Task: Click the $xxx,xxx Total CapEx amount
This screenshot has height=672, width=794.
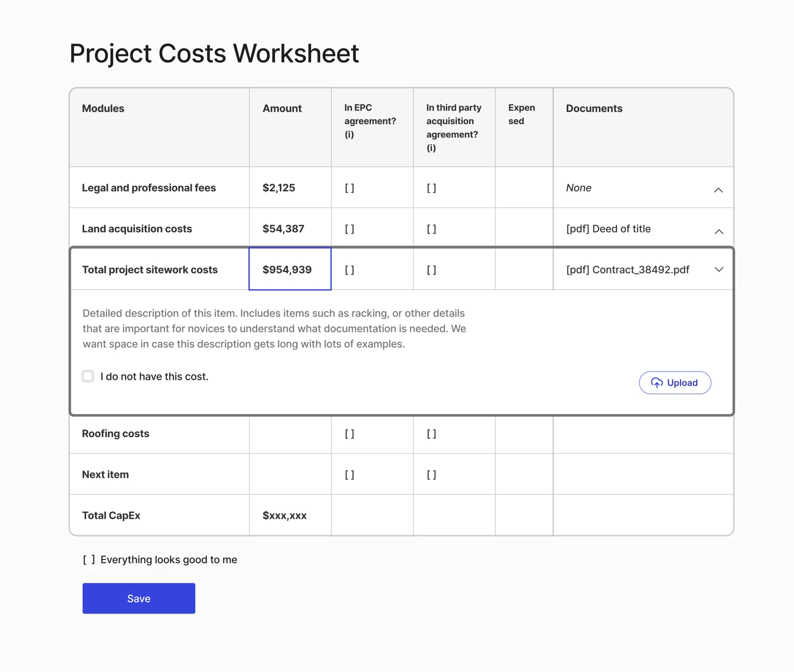Action: [284, 515]
